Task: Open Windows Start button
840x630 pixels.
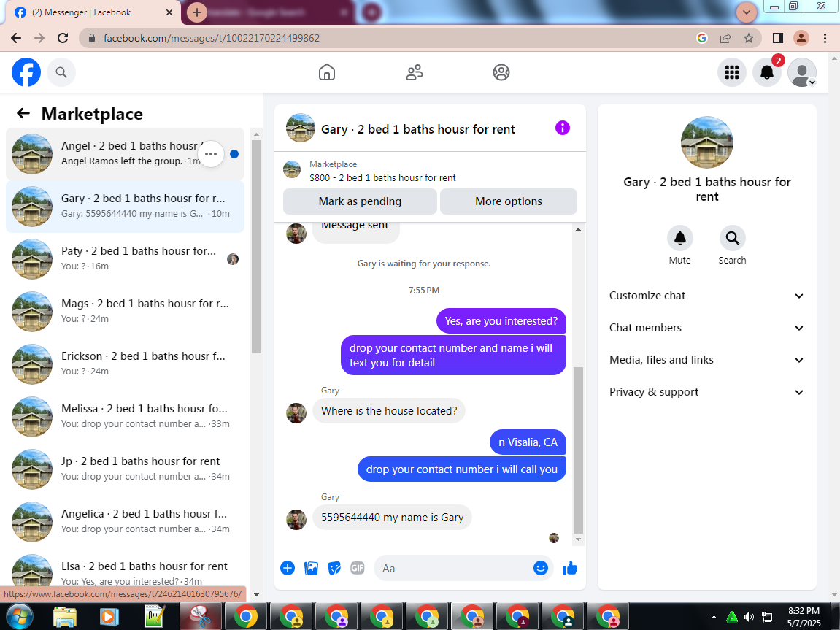Action: (x=19, y=616)
